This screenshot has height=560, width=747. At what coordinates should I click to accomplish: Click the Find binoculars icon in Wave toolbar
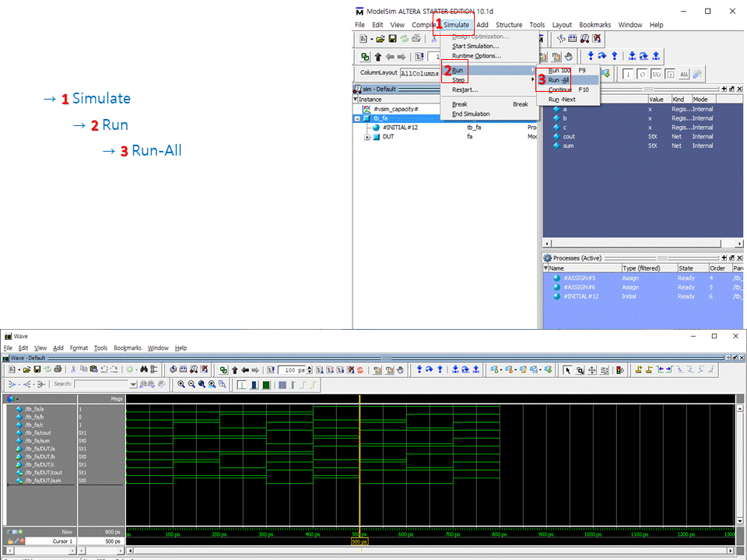click(144, 369)
